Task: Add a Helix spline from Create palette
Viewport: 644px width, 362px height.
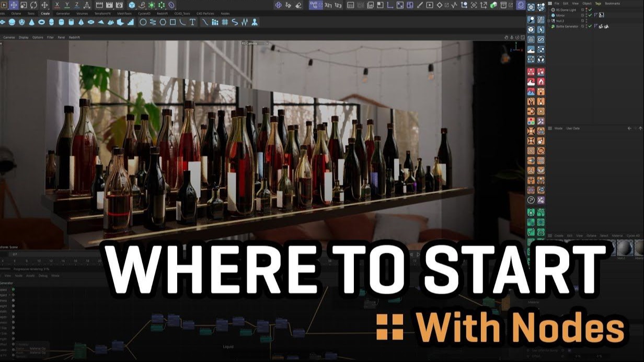Action: click(x=153, y=22)
